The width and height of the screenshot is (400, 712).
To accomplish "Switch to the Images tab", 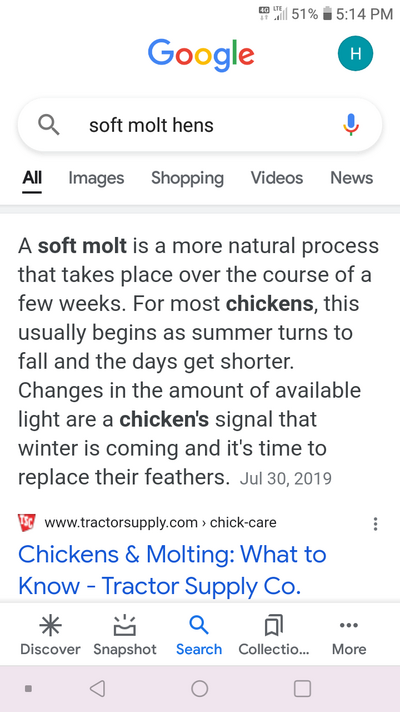I will tap(96, 178).
